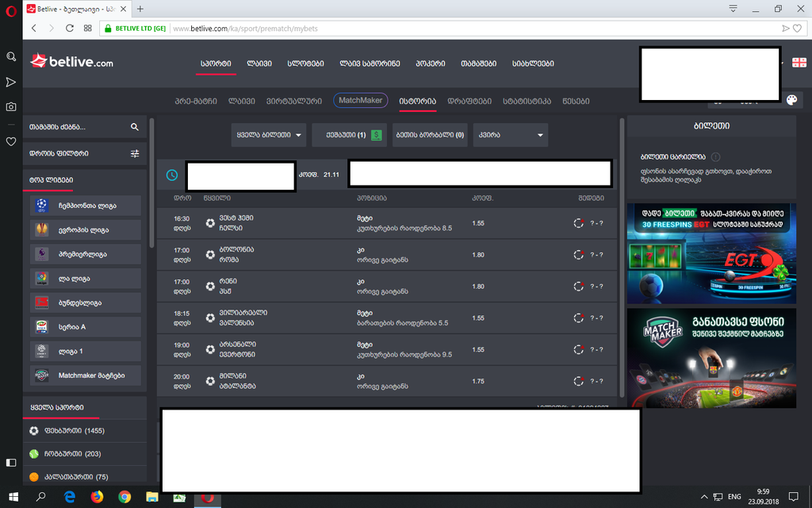The height and width of the screenshot is (508, 812).
Task: Open ბუნდესლიგა league
Action: pos(86,302)
